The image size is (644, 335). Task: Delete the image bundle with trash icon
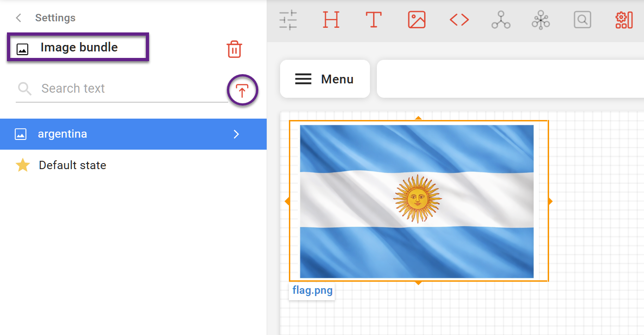234,49
